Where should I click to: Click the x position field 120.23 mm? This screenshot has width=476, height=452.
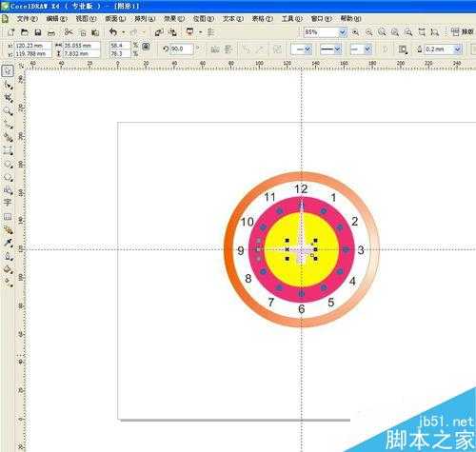tap(33, 46)
